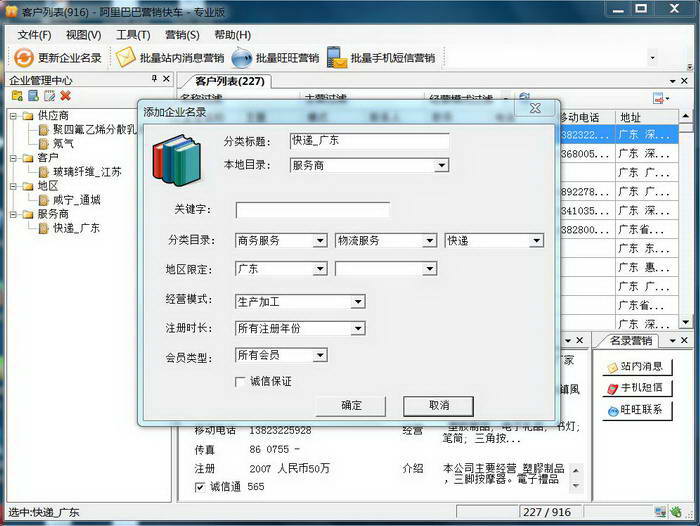The image size is (700, 526).
Task: Switch to 客户列表(227) tab
Action: coord(229,81)
